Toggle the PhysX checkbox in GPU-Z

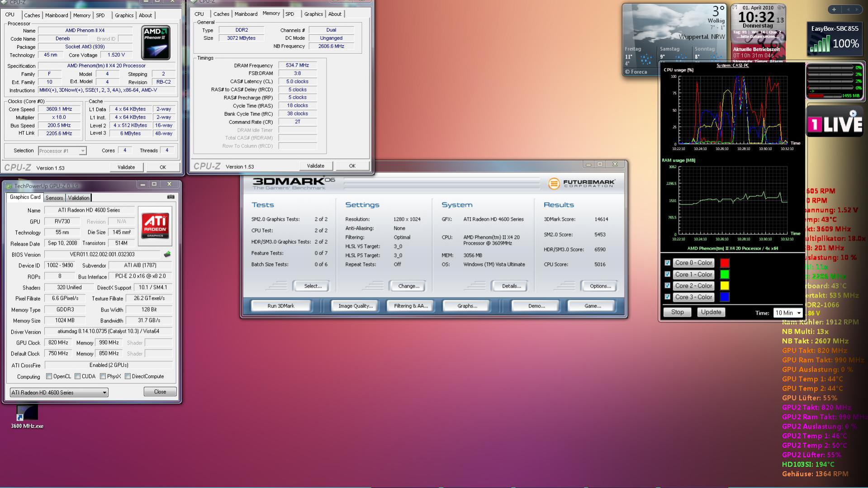click(x=103, y=376)
